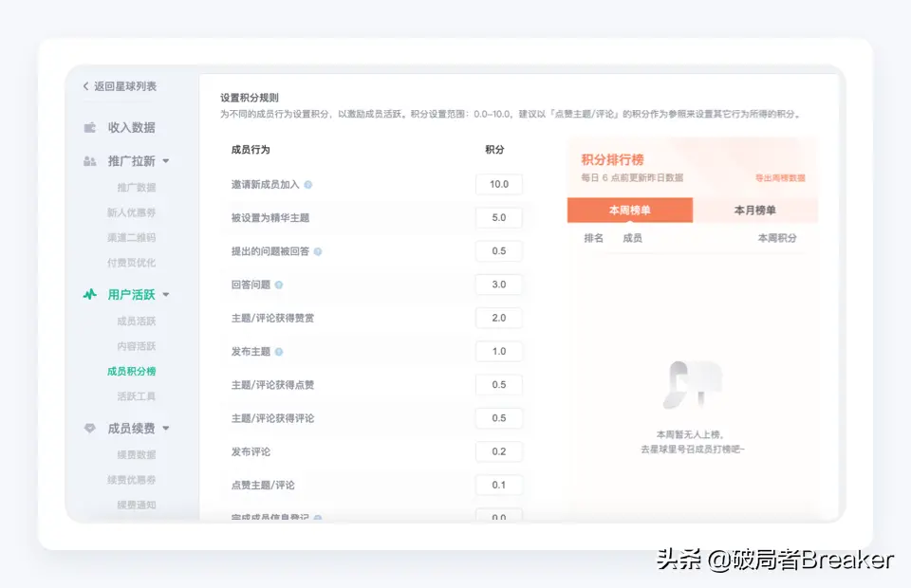Open 成员积分榜 in the sidebar
The height and width of the screenshot is (588, 911).
click(131, 371)
